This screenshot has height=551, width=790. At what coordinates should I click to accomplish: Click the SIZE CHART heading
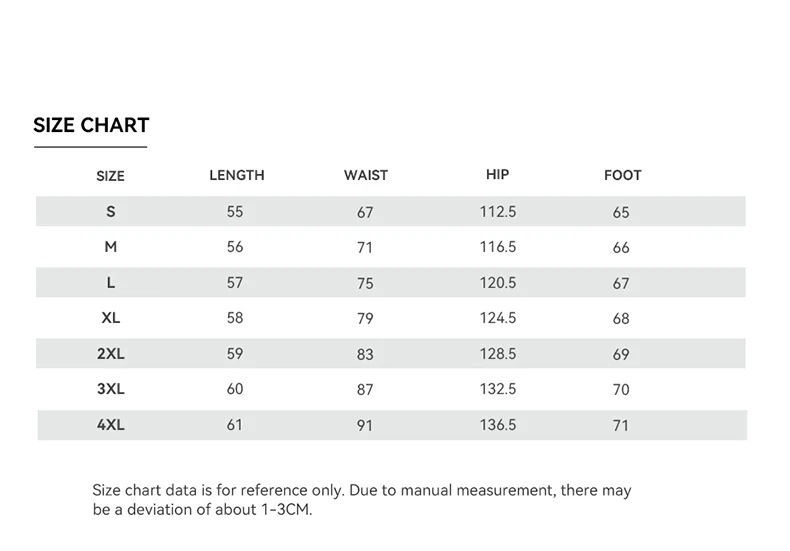(91, 125)
